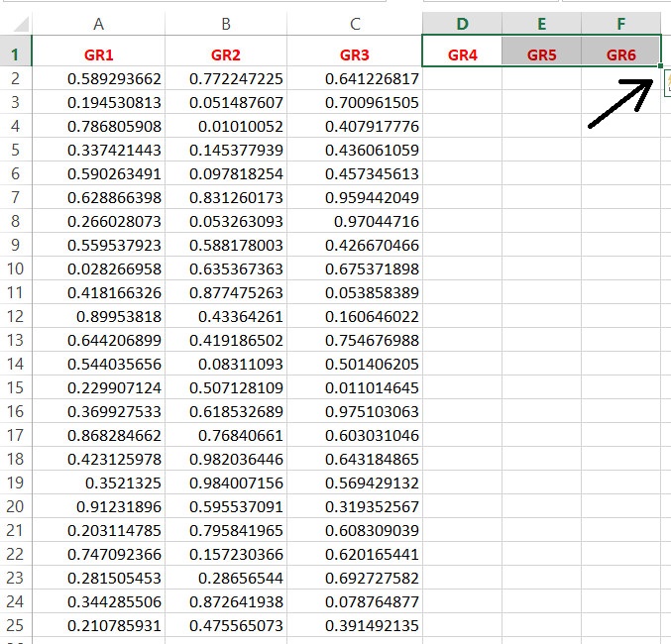Select row 1 header

point(16,54)
